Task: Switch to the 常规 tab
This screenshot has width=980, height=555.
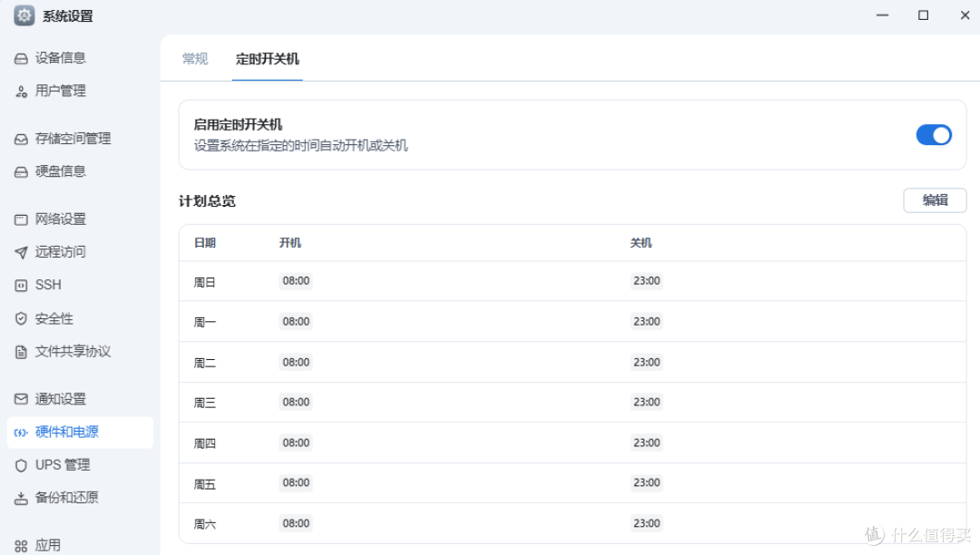Action: [x=195, y=59]
